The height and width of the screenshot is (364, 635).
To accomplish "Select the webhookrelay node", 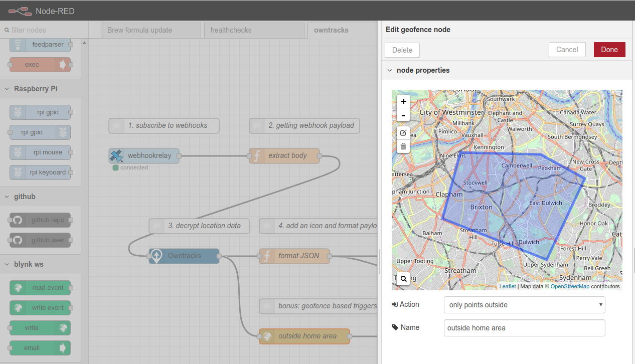I will (144, 155).
